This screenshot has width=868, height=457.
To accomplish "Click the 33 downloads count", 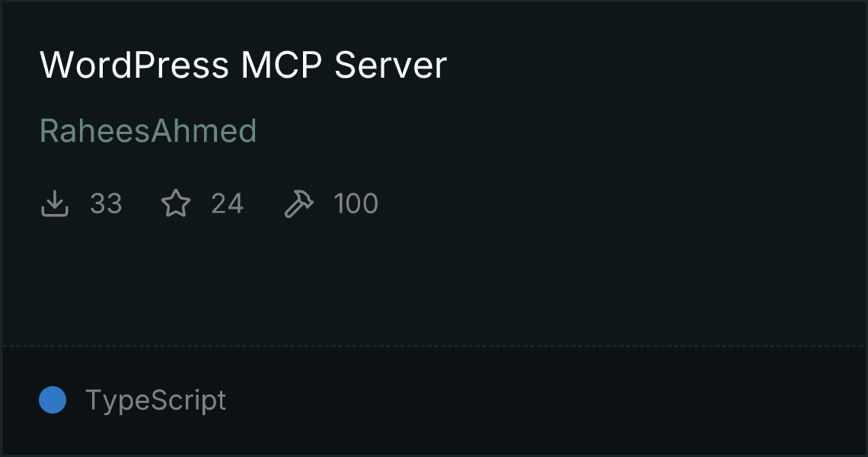I will click(106, 203).
